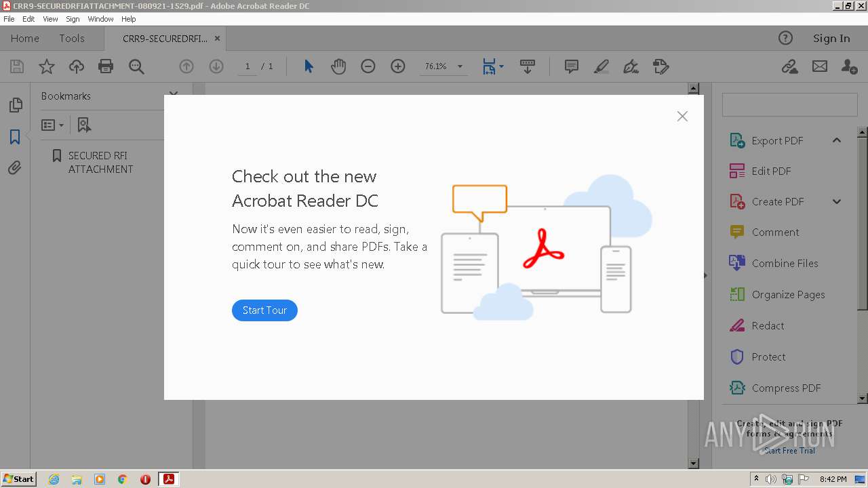Viewport: 868px width, 488px height.
Task: Open Opera browser from taskbar
Action: [145, 479]
